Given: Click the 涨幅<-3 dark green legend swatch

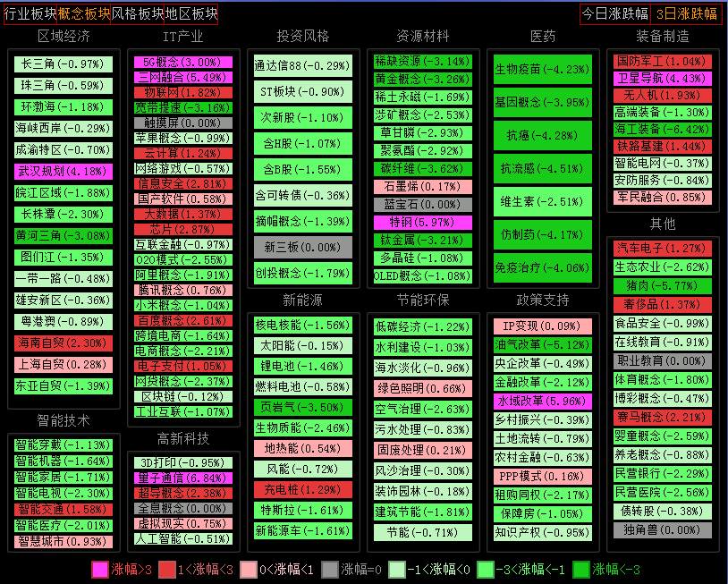Looking at the screenshot, I should tap(581, 570).
